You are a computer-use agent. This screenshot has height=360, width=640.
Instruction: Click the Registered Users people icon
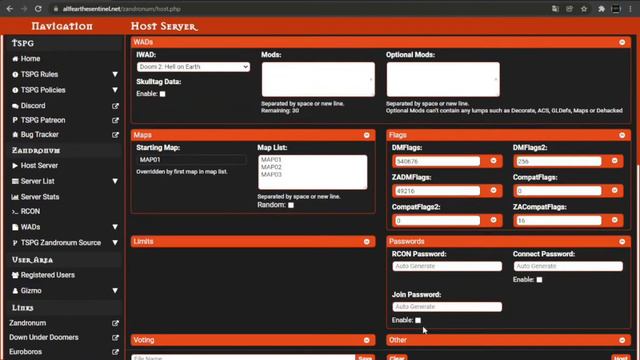(15, 275)
